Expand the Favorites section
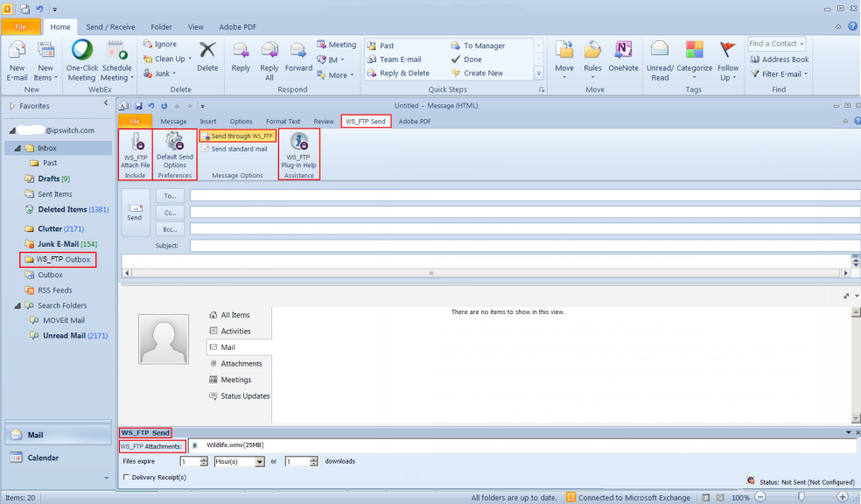This screenshot has height=504, width=861. click(x=12, y=106)
